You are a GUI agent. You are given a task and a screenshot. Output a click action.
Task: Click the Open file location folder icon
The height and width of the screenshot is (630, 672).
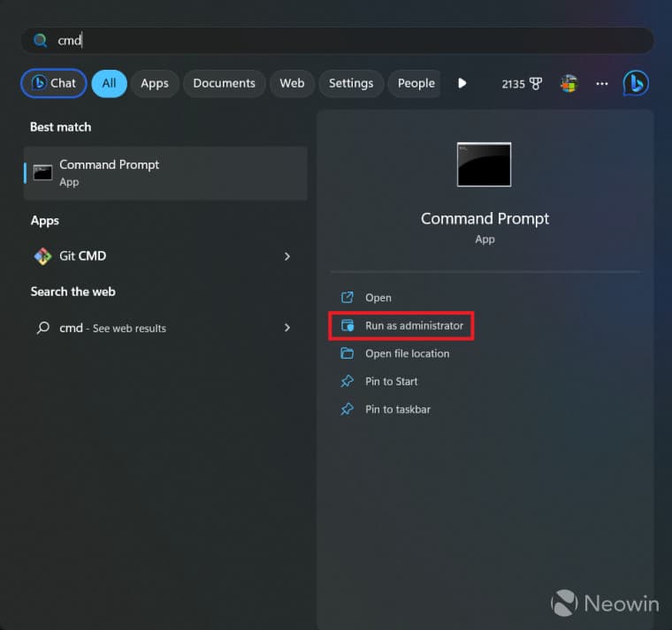pyautogui.click(x=347, y=353)
